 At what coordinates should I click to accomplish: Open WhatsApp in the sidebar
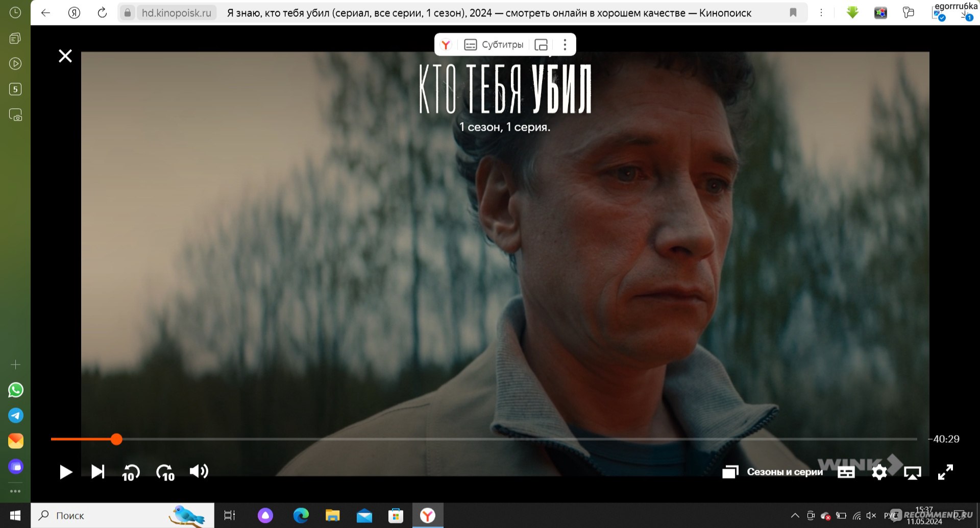click(x=15, y=390)
